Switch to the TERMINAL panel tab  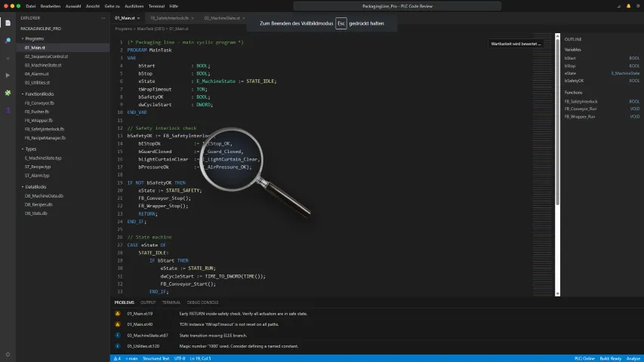coord(171,302)
